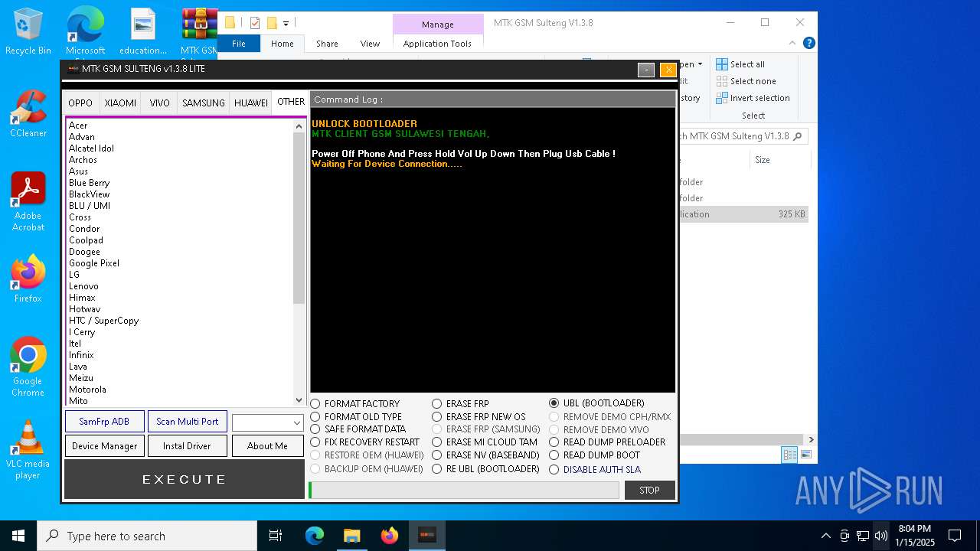Click Select all in Explorer ribbon

[740, 64]
